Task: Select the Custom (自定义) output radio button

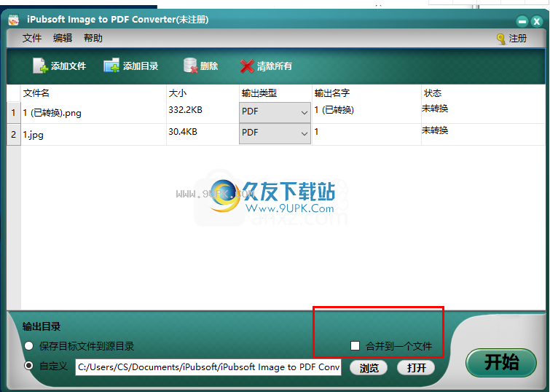Action: (x=28, y=366)
